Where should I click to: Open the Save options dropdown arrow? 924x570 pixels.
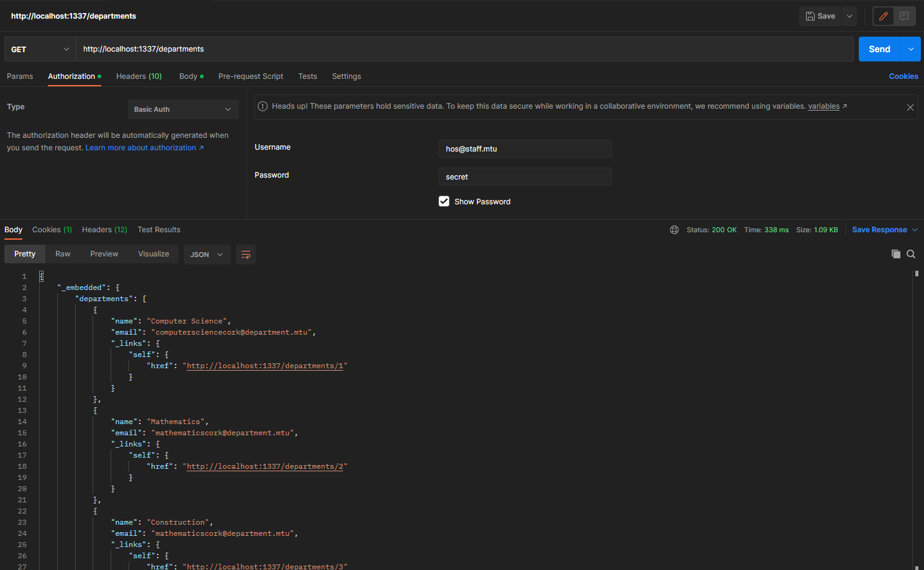click(x=849, y=16)
